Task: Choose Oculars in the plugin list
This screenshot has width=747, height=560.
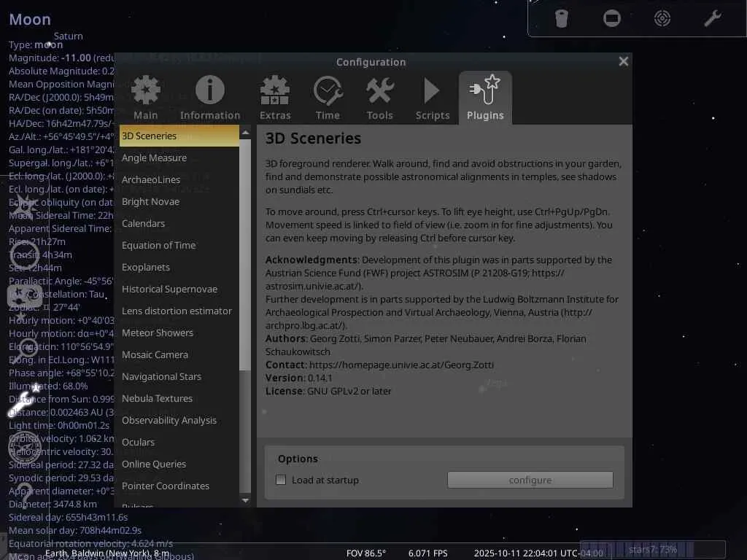Action: [179, 443]
